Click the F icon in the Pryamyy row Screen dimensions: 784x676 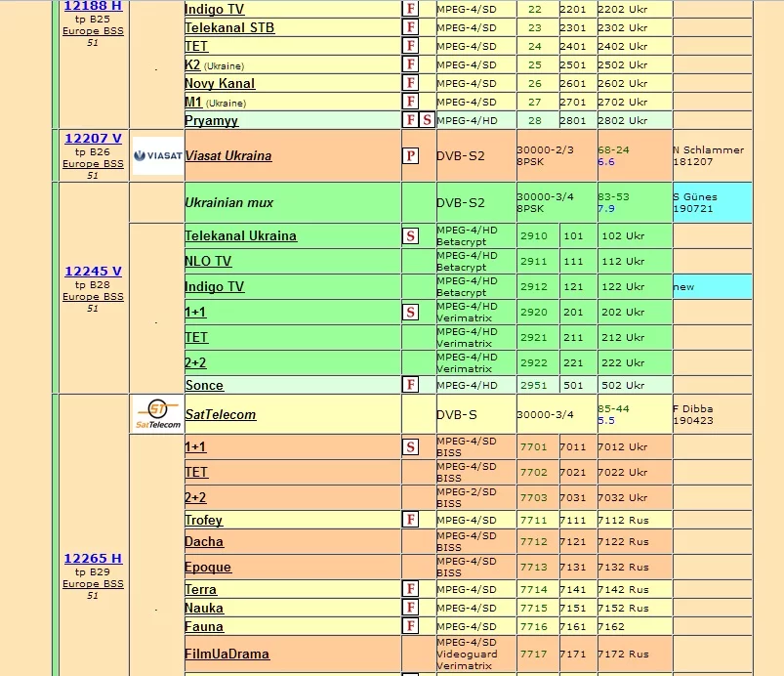tap(410, 120)
